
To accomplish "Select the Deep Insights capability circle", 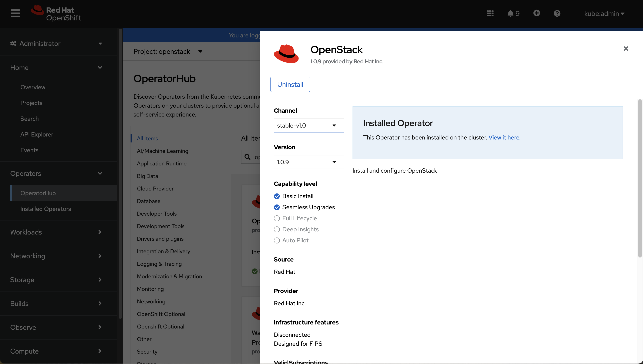I will [x=277, y=229].
